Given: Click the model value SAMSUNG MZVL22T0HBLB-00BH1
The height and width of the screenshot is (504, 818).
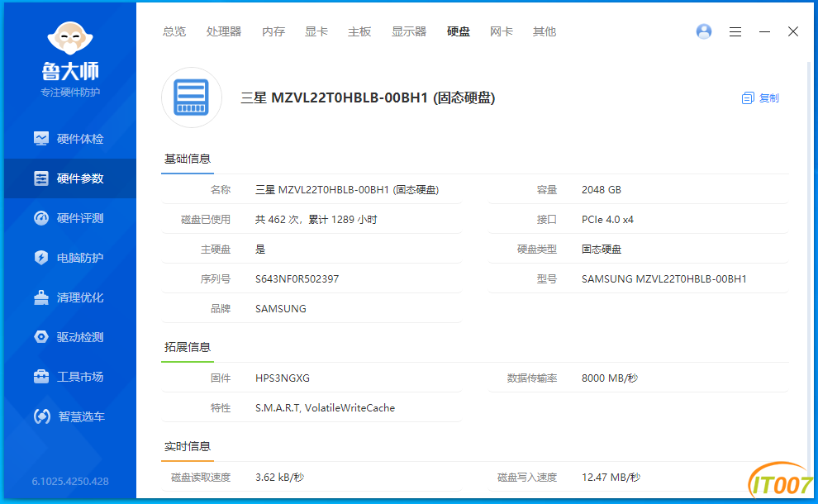Looking at the screenshot, I should (664, 279).
